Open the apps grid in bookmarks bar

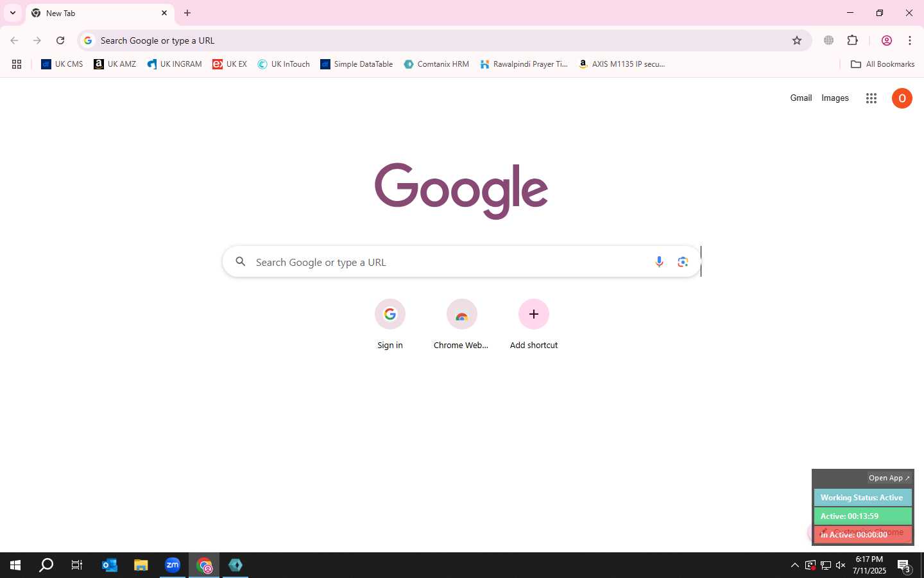[x=17, y=64]
